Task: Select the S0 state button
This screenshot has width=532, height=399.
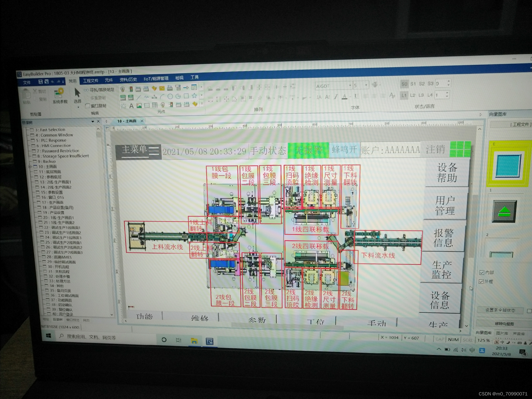Action: tap(404, 84)
